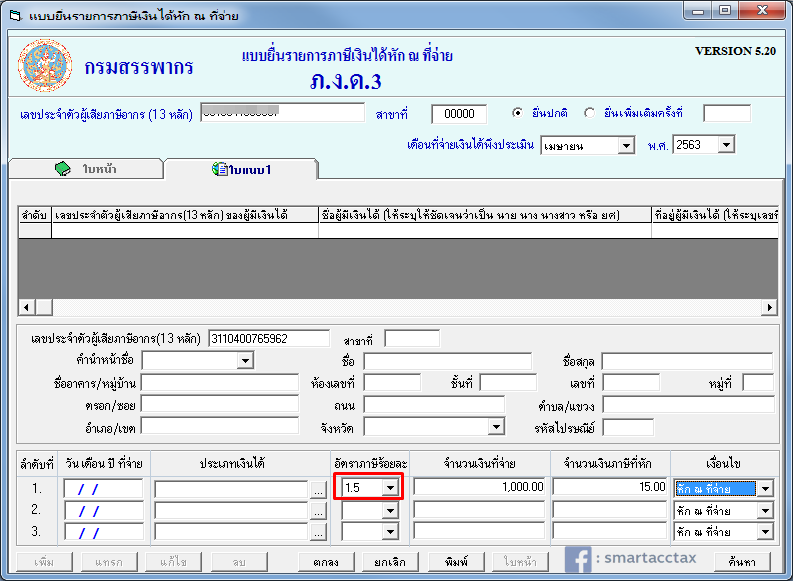
Task: Click the Revenue Department logo emblem
Action: click(45, 66)
